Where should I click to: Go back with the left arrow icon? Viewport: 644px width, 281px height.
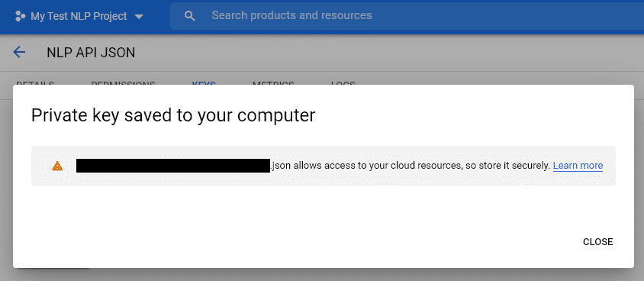point(19,52)
